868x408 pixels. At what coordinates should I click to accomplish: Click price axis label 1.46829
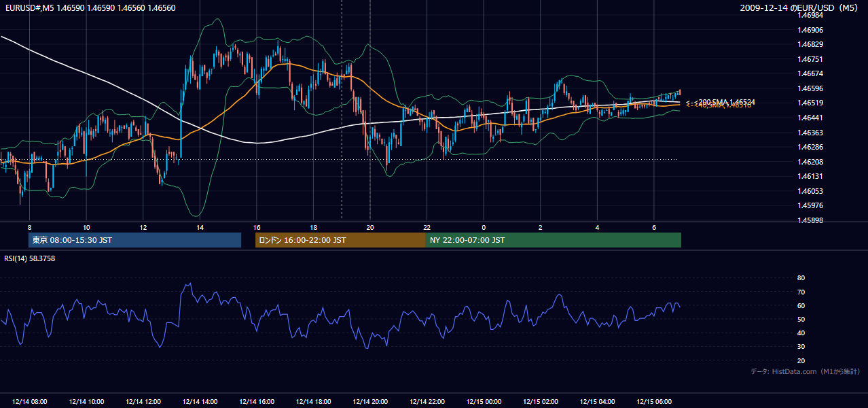[x=810, y=44]
